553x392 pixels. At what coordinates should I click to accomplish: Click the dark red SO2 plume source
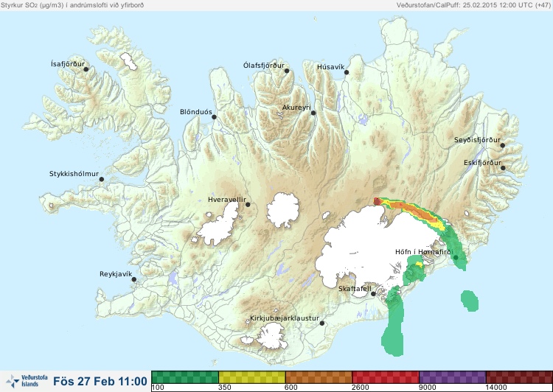pyautogui.click(x=377, y=201)
